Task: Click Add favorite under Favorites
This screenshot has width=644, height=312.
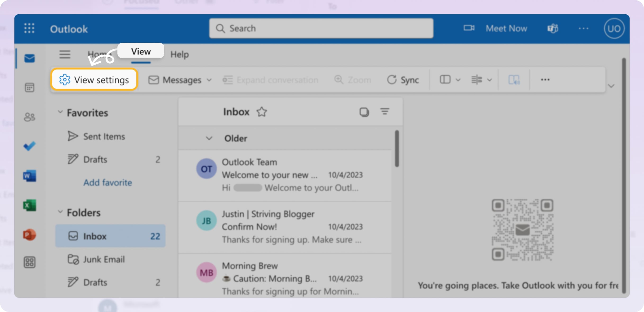Action: pyautogui.click(x=107, y=182)
